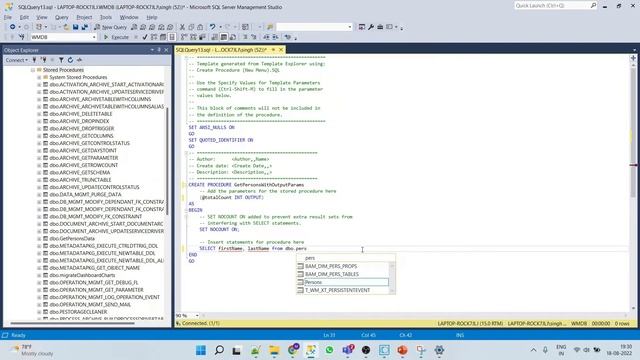Open the Undo history dropdown arrow
Viewport: 640px width, 360px height.
pos(220,27)
